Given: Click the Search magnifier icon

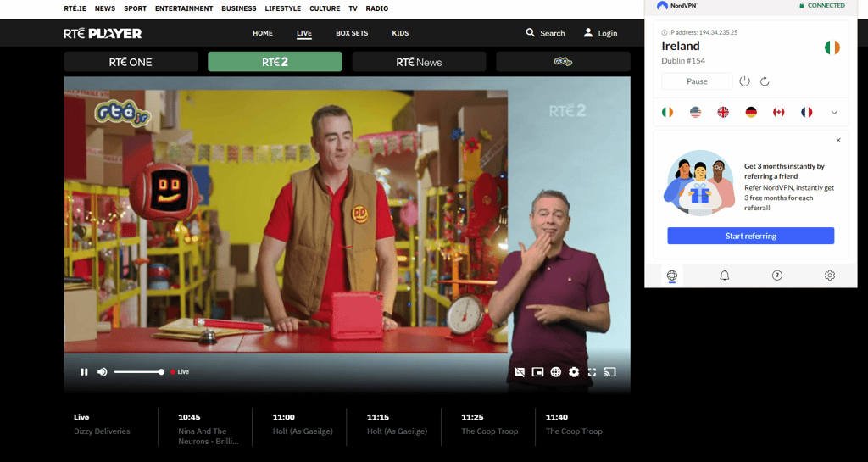Looking at the screenshot, I should pos(531,33).
